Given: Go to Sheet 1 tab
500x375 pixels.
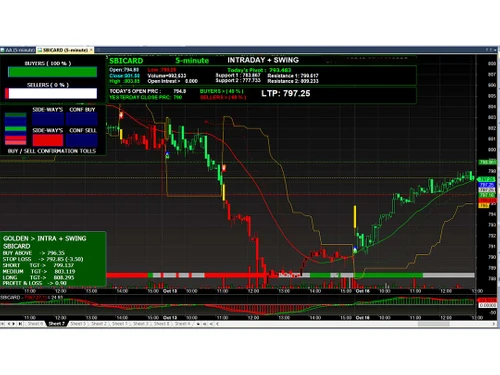Looking at the screenshot, I should tap(120, 324).
